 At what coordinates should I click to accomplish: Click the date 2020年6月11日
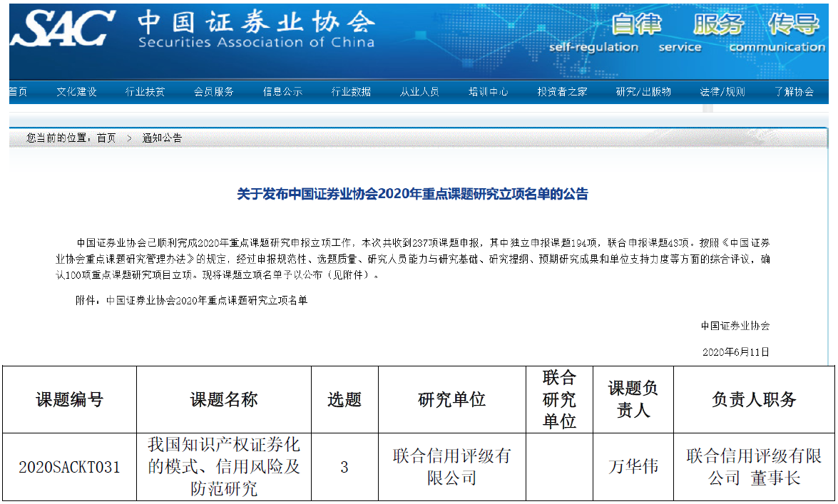tap(735, 351)
